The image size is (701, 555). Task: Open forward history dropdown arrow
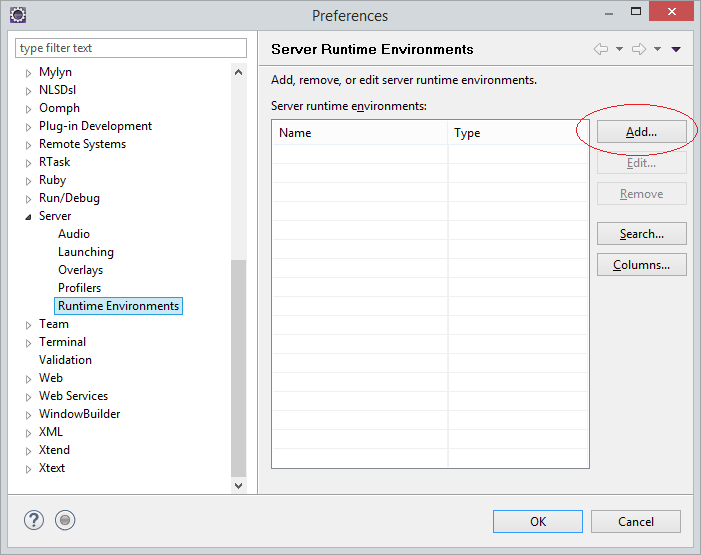click(x=657, y=49)
